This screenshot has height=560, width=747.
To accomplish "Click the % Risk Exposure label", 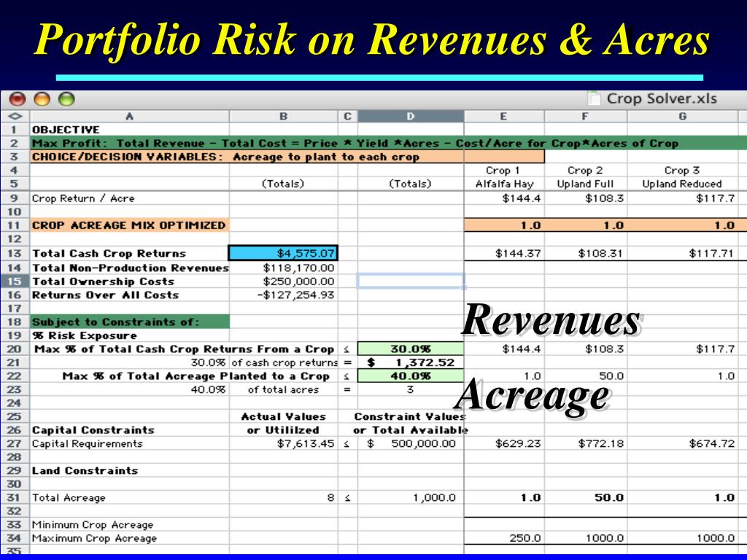I will coord(85,335).
